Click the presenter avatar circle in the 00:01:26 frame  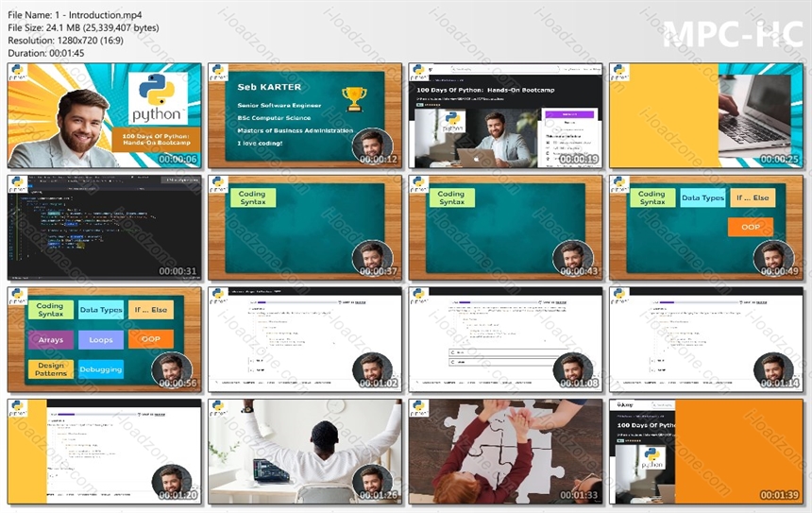(x=372, y=483)
